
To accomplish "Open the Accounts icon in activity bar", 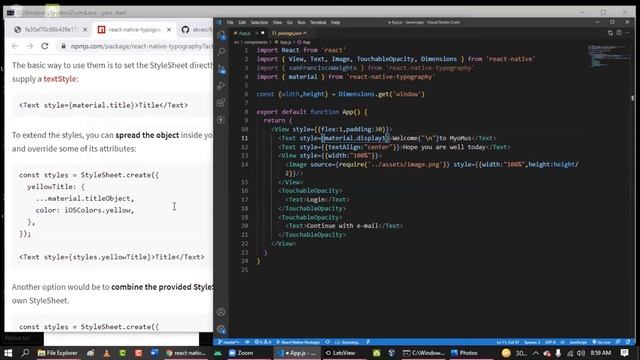I will click(x=221, y=312).
